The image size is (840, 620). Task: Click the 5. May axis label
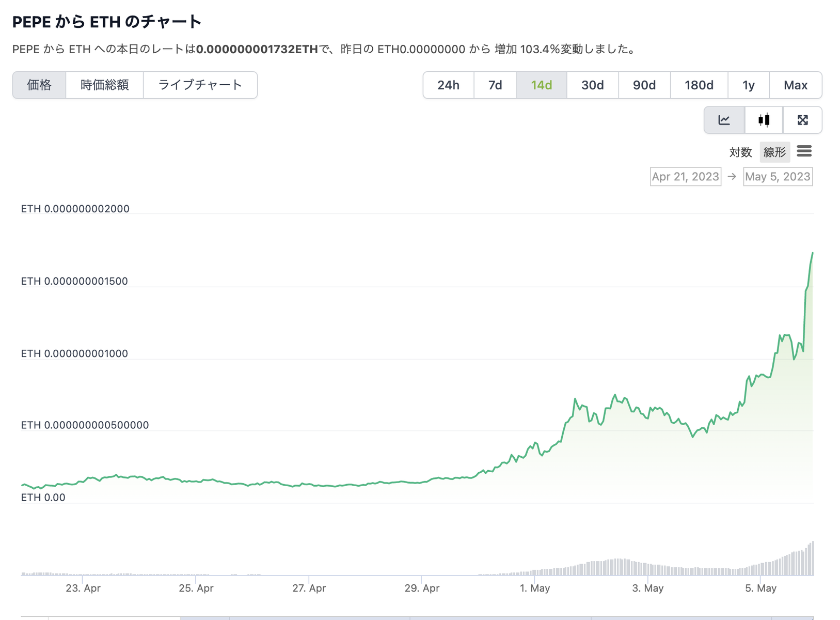[x=760, y=588]
